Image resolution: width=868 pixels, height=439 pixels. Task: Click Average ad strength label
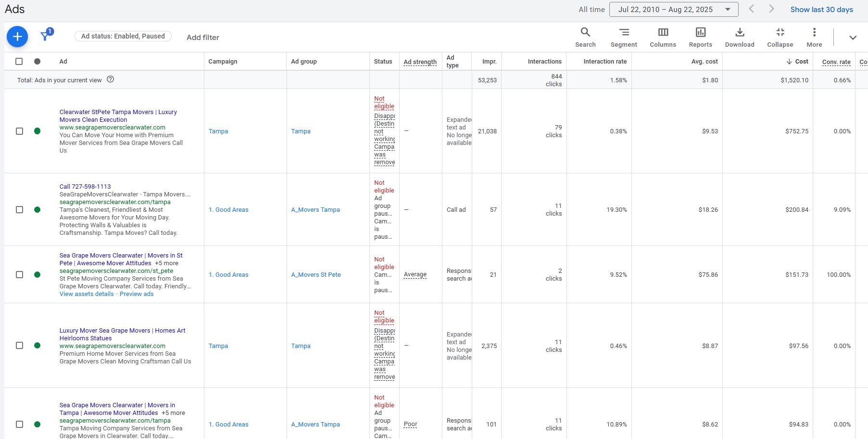(x=415, y=274)
